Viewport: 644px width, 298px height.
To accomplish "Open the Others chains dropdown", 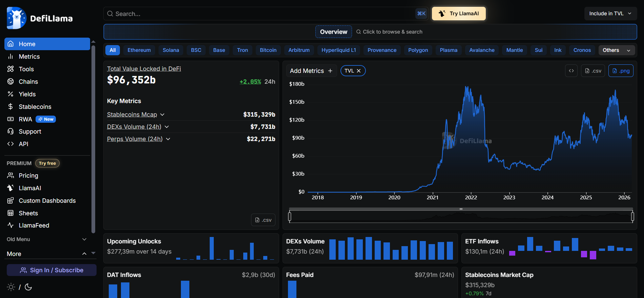I will (x=617, y=50).
